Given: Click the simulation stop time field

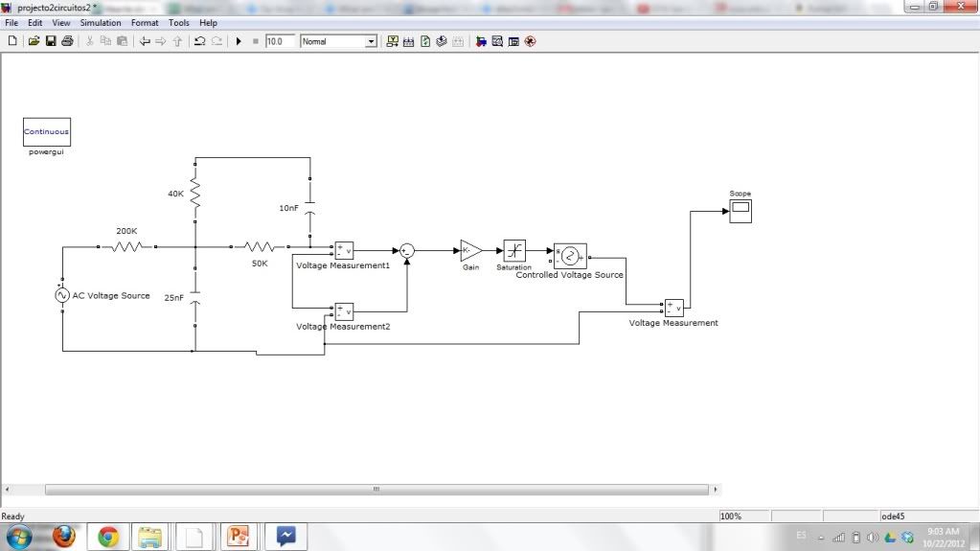Looking at the screenshot, I should click(280, 41).
